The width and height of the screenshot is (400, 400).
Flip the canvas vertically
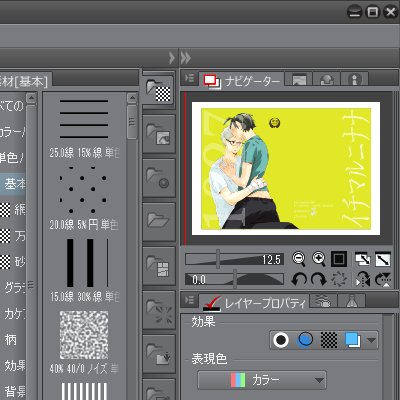pyautogui.click(x=383, y=279)
